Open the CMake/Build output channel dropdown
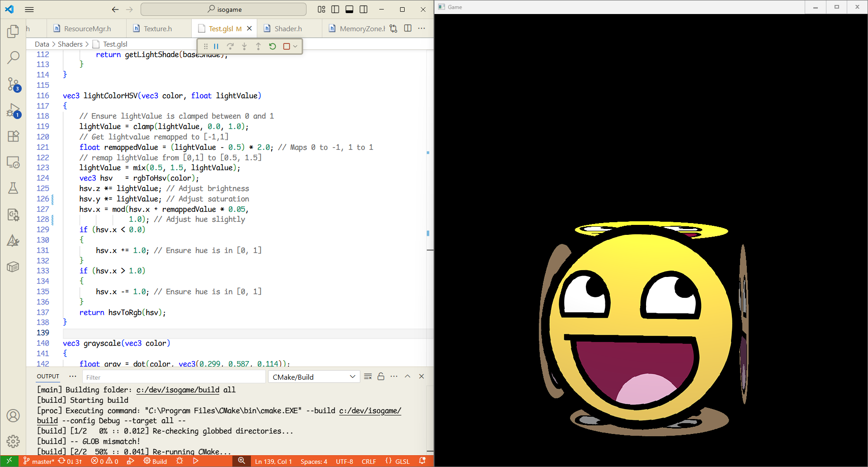The image size is (868, 467). 314,377
